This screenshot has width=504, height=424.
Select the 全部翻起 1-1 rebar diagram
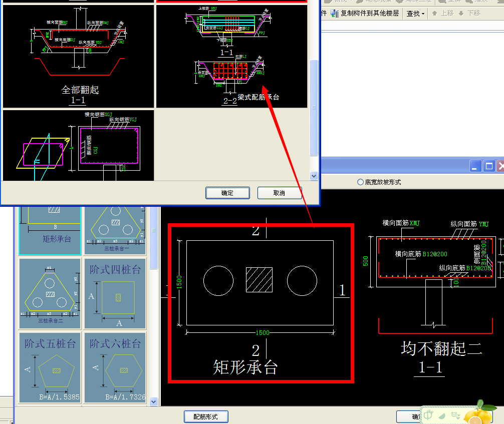(79, 56)
